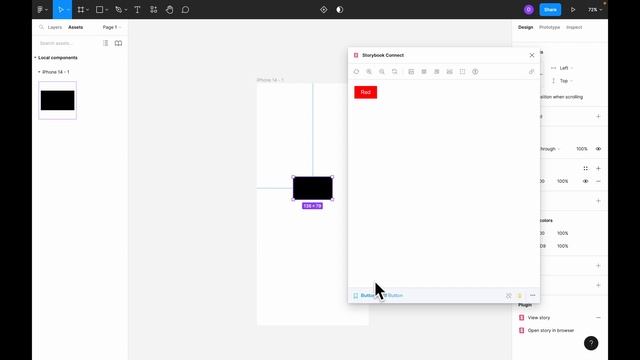The height and width of the screenshot is (360, 640).
Task: Open the user avatar
Action: [529, 9]
